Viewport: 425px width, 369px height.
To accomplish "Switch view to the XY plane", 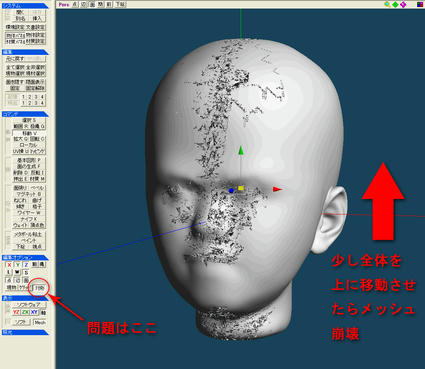I will click(x=34, y=312).
